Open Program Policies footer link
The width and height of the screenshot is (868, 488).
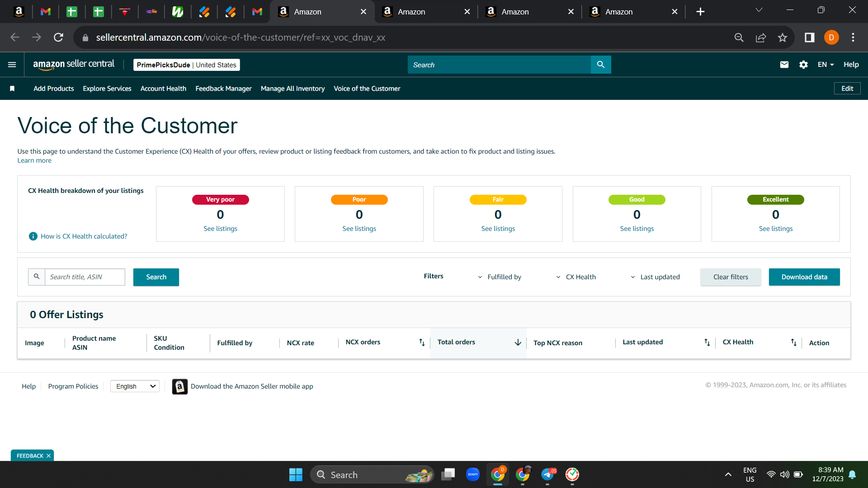[73, 386]
